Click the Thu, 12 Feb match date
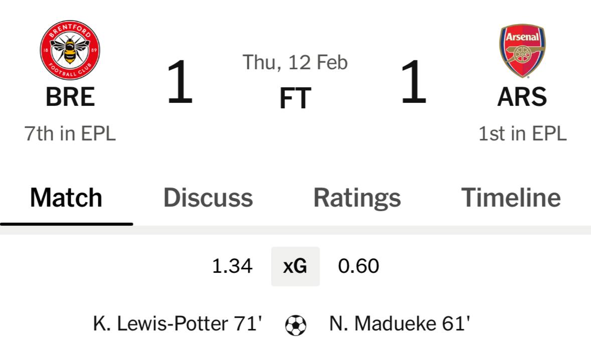The height and width of the screenshot is (364, 591). click(295, 63)
